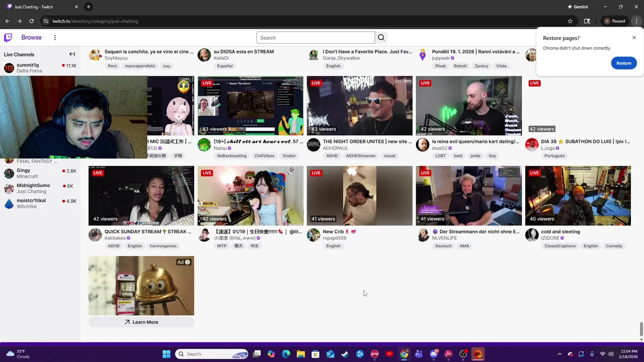Click the Deutsch tag
Screen dimensions: 644x362
click(443, 246)
